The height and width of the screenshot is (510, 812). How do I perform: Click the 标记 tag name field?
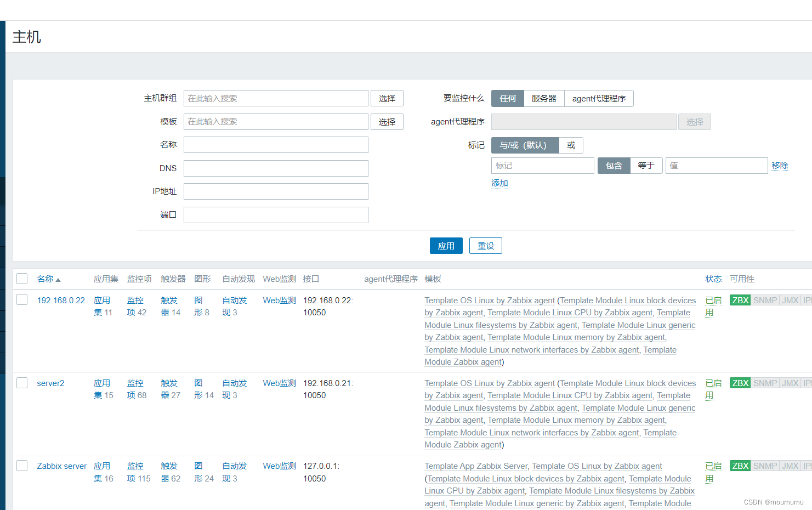point(543,165)
